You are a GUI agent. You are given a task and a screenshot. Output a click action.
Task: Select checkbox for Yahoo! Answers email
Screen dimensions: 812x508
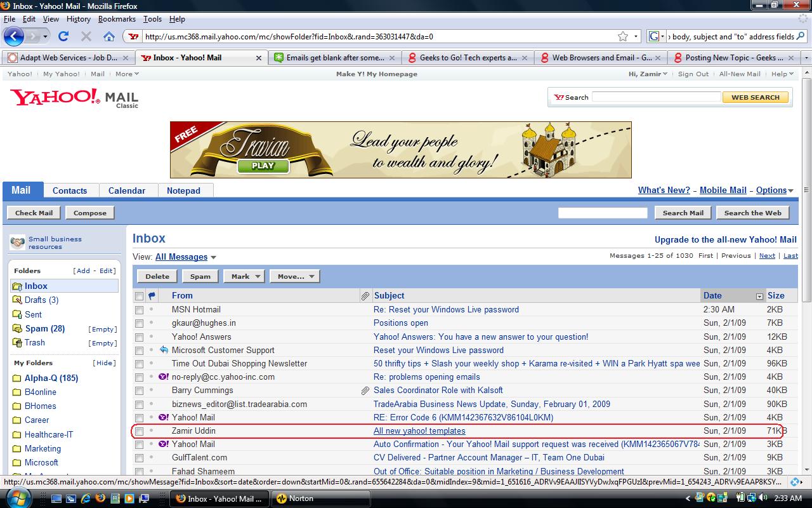(x=139, y=337)
